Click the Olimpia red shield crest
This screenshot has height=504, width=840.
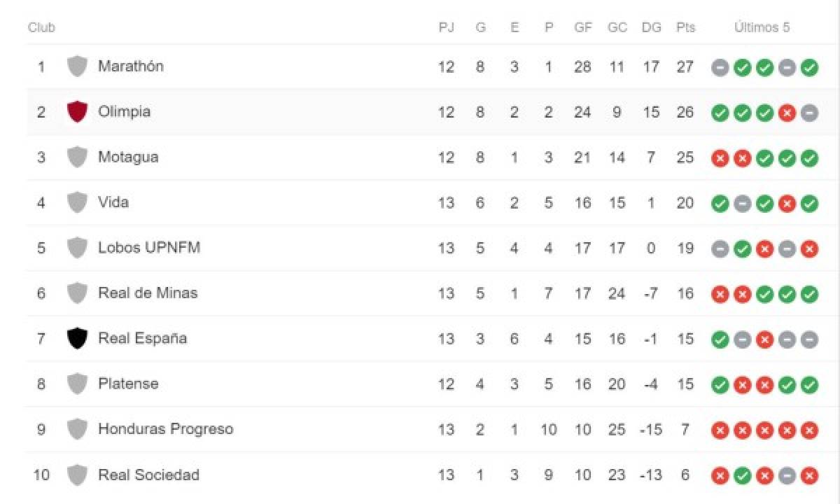tap(77, 112)
